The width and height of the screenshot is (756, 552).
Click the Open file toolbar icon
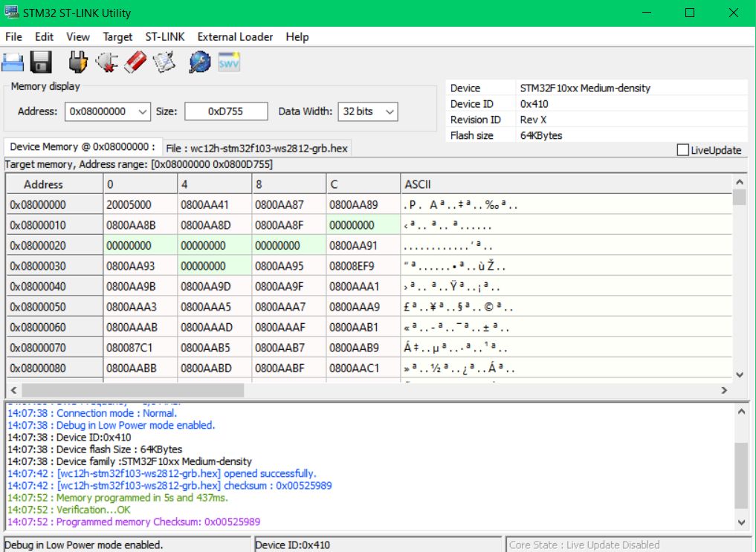tap(13, 62)
